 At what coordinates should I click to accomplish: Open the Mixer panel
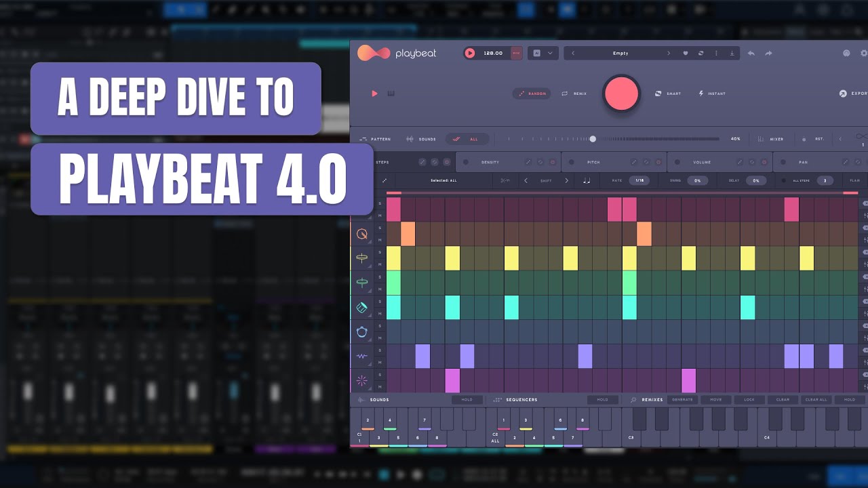[x=770, y=139]
